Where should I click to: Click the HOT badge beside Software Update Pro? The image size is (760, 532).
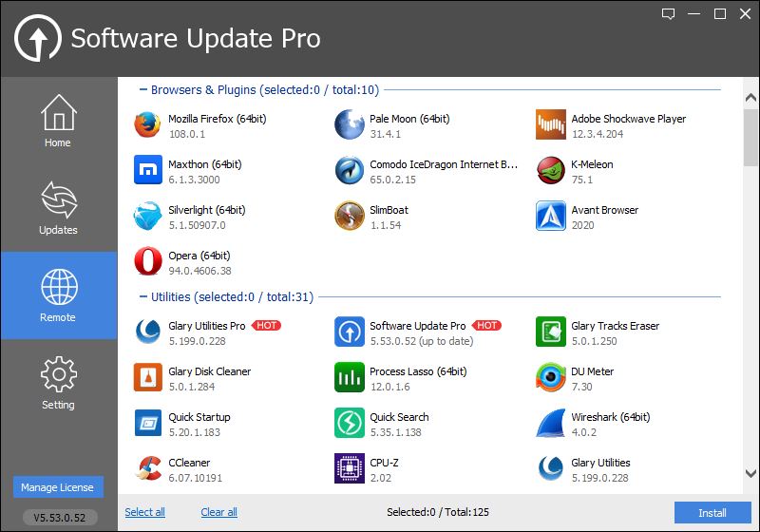click(486, 326)
